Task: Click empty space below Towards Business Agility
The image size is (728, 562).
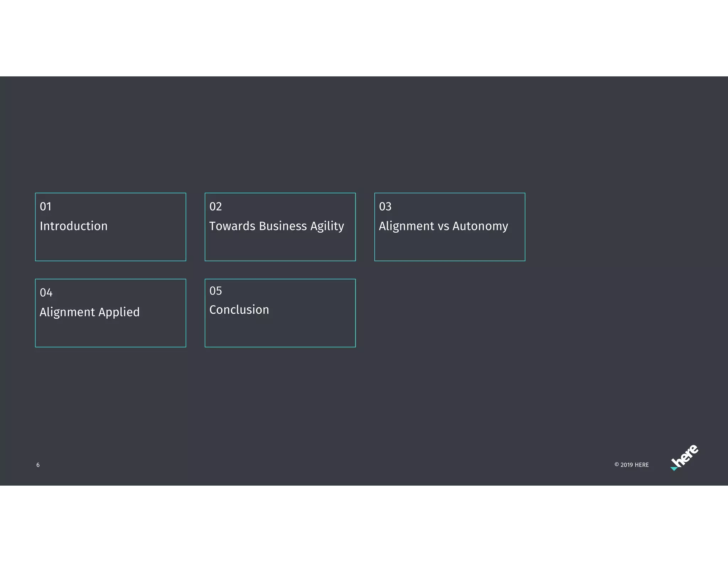Action: point(280,247)
